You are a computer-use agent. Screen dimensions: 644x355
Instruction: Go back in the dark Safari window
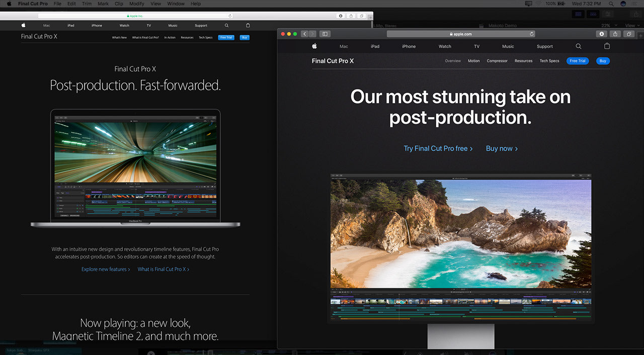point(304,34)
